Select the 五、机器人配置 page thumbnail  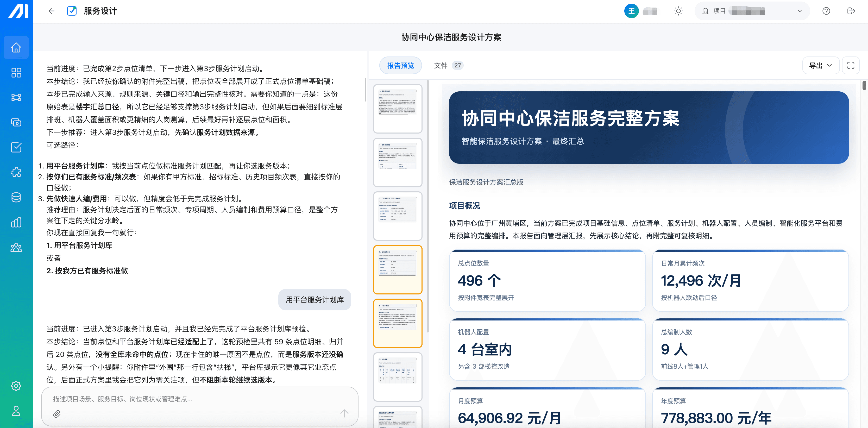tap(398, 323)
